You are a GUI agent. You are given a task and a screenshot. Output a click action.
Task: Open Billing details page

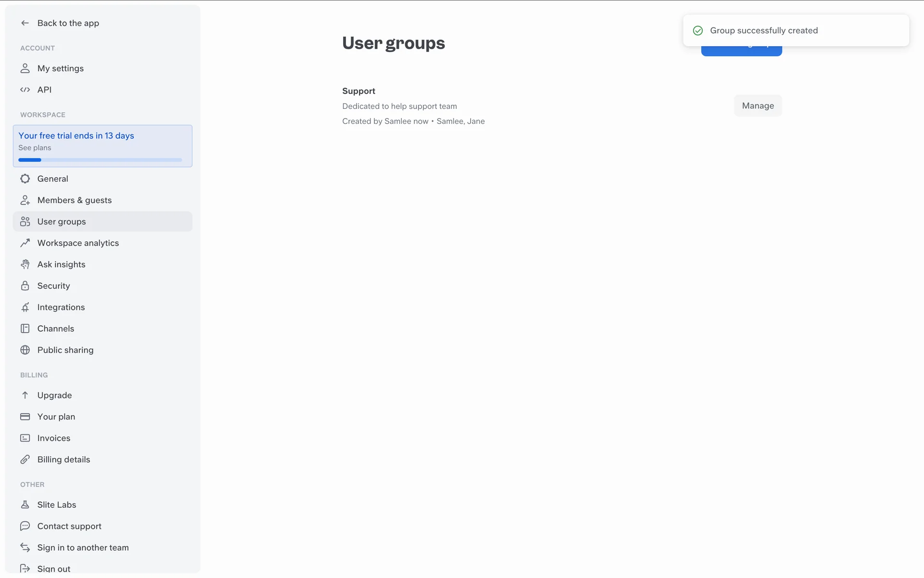click(x=64, y=460)
